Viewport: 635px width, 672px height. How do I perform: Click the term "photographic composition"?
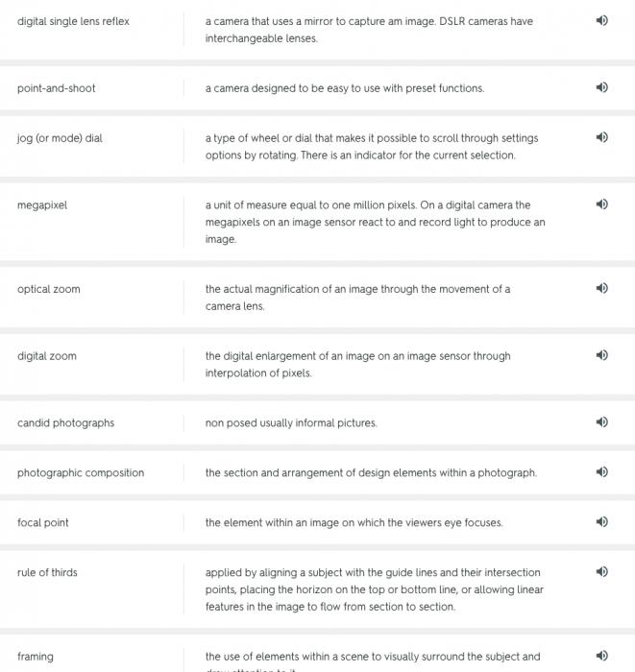pyautogui.click(x=81, y=473)
